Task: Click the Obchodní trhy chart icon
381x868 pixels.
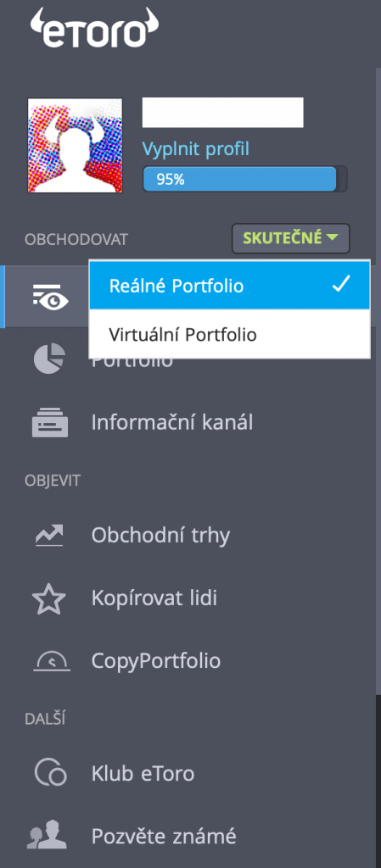Action: click(x=50, y=536)
